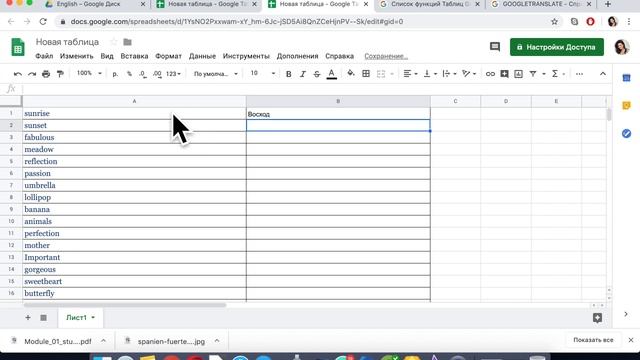Open the Вставка menu

[134, 56]
